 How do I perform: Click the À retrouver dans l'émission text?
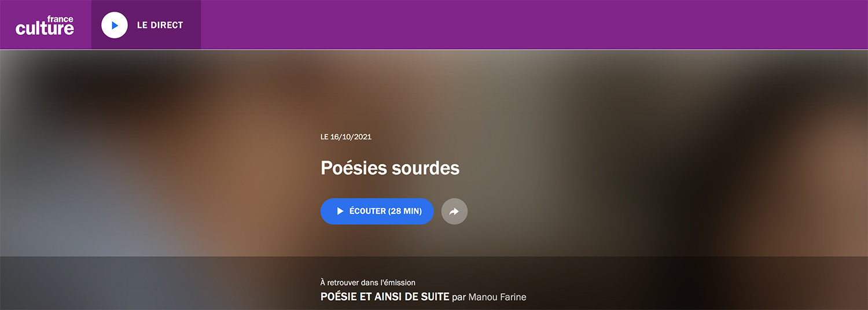[368, 282]
